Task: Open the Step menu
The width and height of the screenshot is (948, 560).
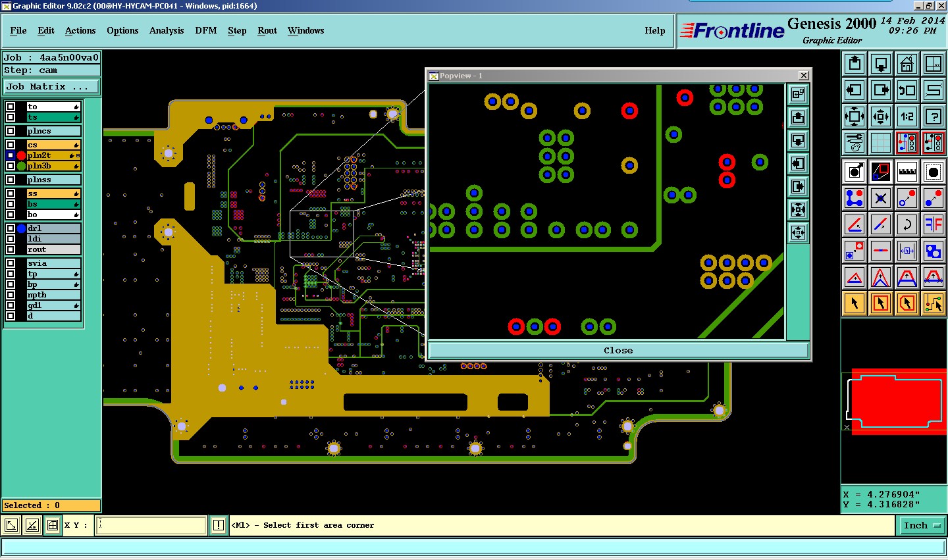Action: coord(237,30)
